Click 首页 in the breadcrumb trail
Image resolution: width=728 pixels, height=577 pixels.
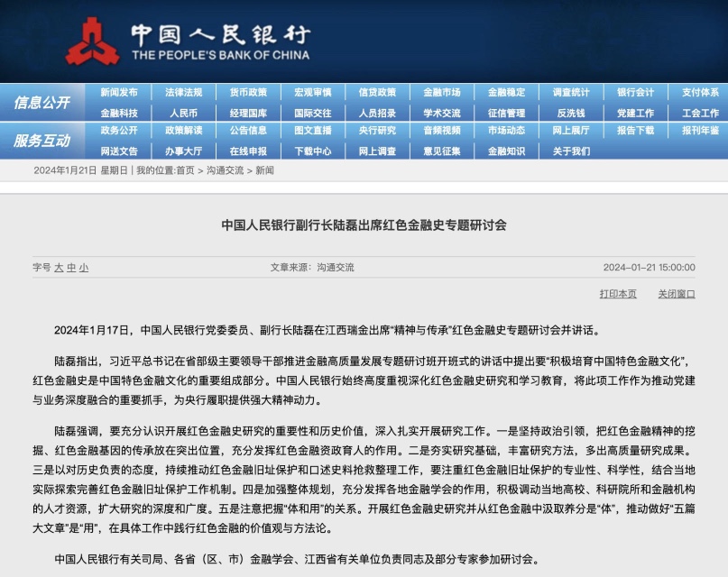coord(185,170)
